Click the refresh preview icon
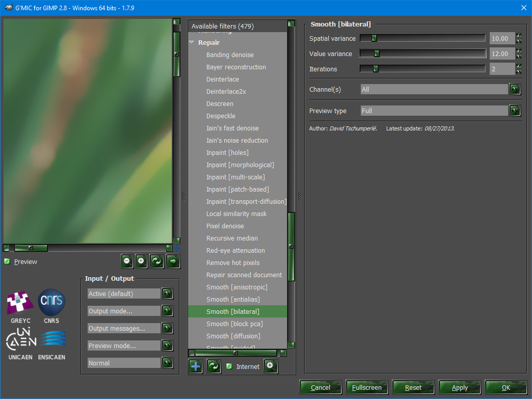The image size is (532, 399). coord(157,261)
